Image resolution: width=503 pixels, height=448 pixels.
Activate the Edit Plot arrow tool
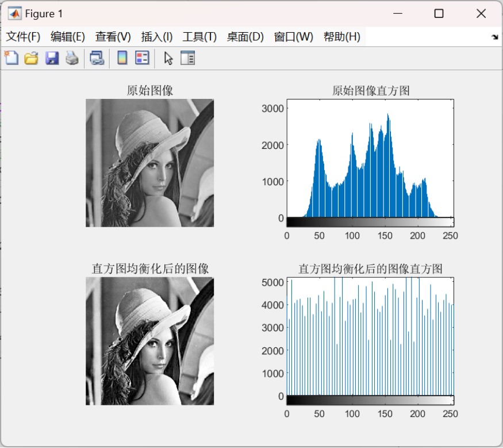pyautogui.click(x=168, y=59)
